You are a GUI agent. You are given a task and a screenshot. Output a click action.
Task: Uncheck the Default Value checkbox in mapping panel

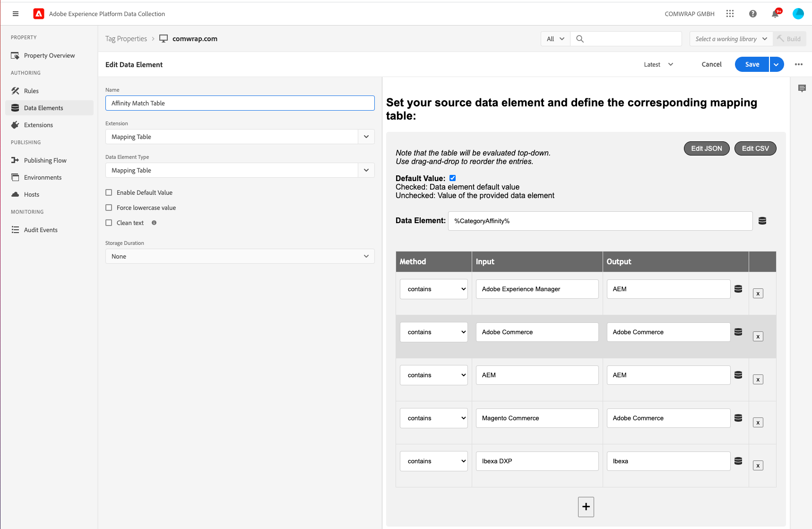(x=453, y=178)
